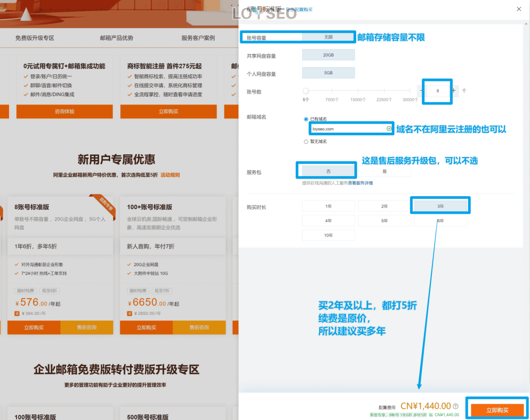Open the 邮箱产品优势 tab
Image resolution: width=530 pixels, height=420 pixels.
pyautogui.click(x=116, y=38)
